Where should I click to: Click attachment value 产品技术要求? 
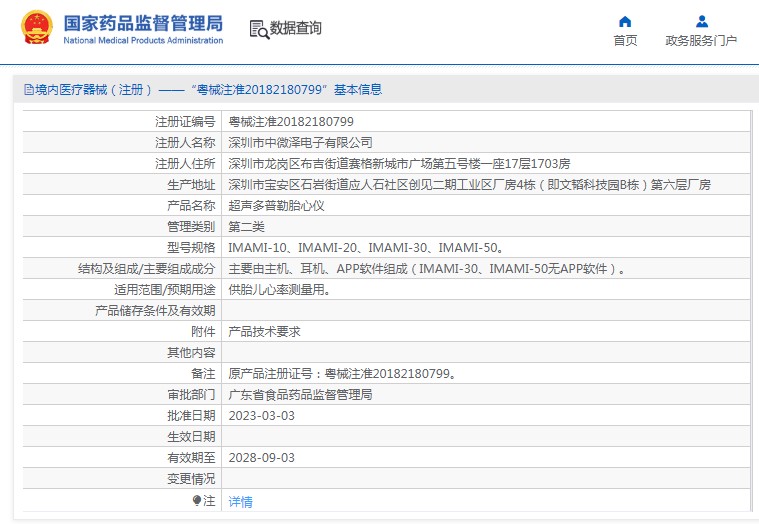tap(264, 331)
